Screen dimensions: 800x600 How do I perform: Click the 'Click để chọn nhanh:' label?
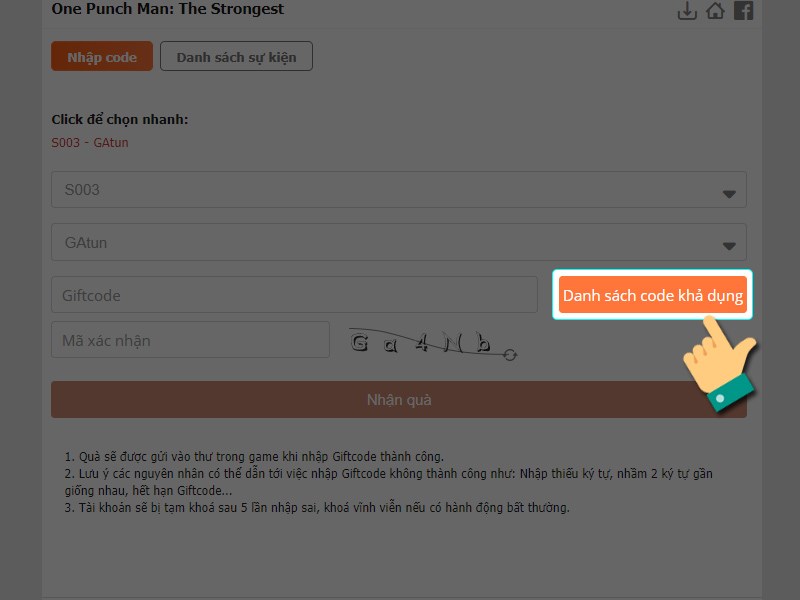coord(120,119)
